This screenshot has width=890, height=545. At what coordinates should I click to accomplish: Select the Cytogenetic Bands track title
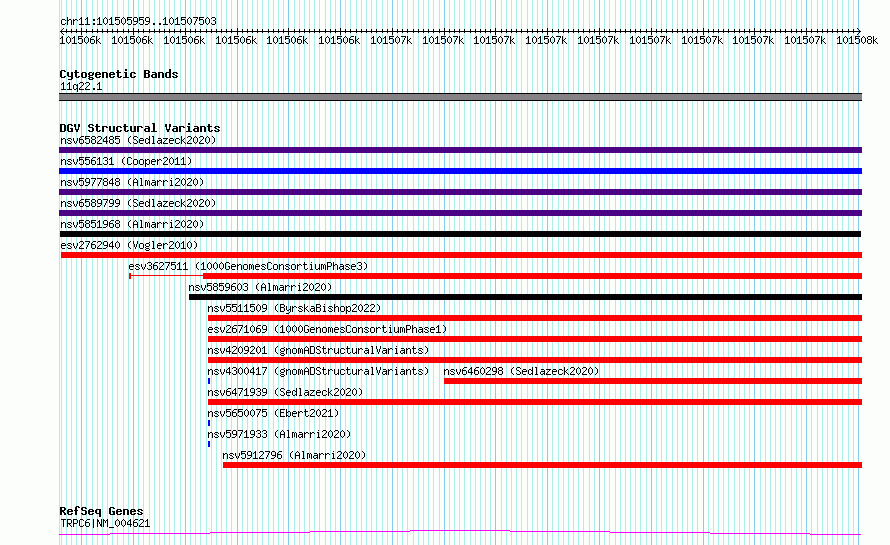pyautogui.click(x=119, y=74)
